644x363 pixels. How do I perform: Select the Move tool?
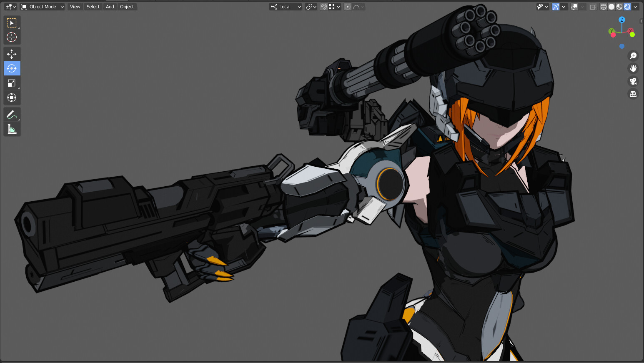coord(12,54)
